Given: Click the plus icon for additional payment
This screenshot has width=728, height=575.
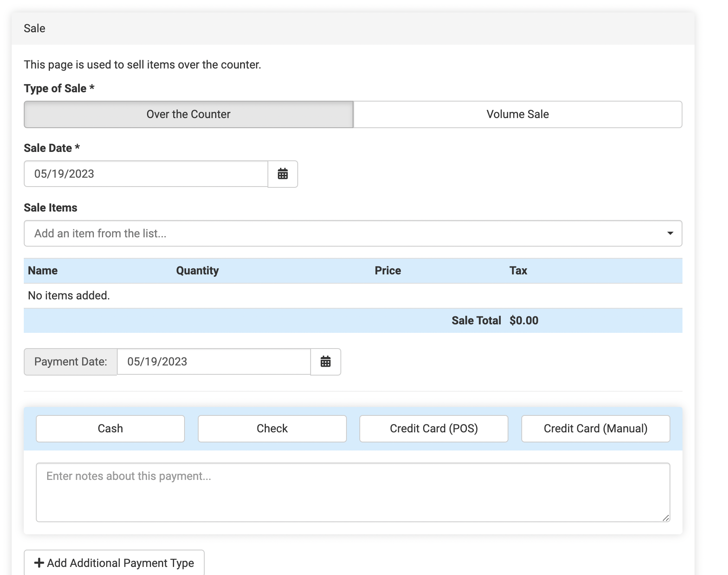Looking at the screenshot, I should (x=39, y=563).
